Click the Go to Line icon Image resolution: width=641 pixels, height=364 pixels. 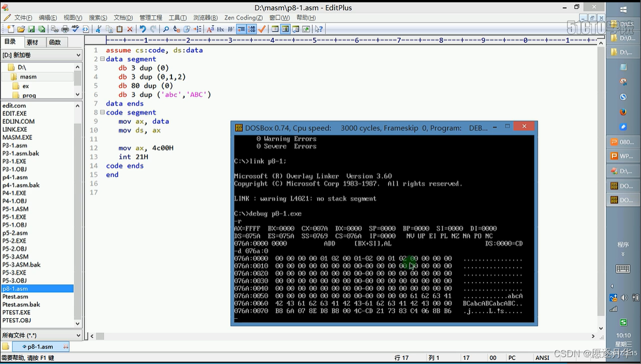197,29
